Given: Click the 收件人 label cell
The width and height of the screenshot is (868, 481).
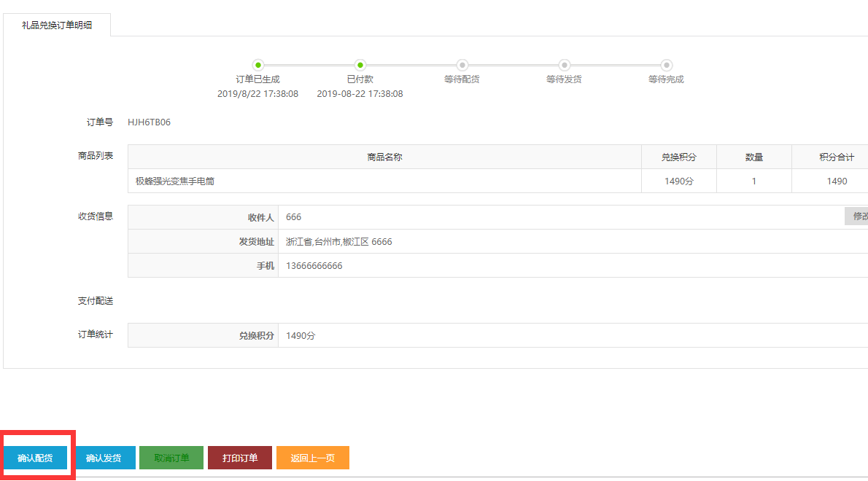Looking at the screenshot, I should [204, 217].
